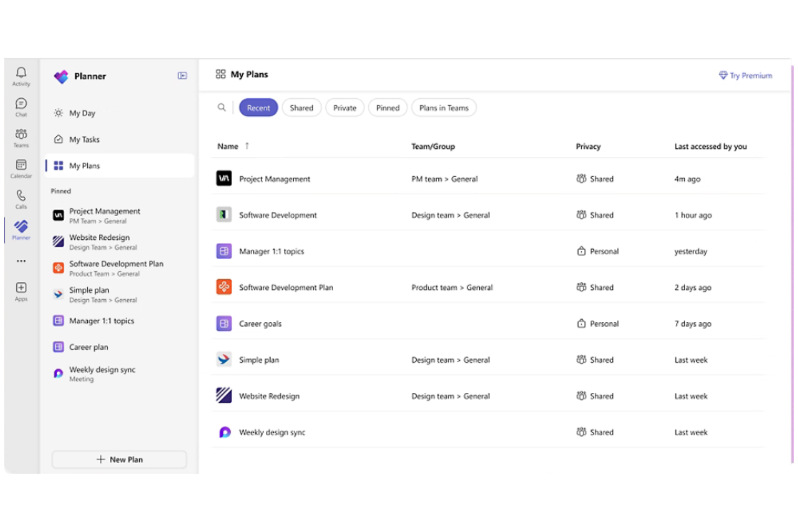This screenshot has width=798, height=532.
Task: Collapse the Planner side pane
Action: (182, 77)
